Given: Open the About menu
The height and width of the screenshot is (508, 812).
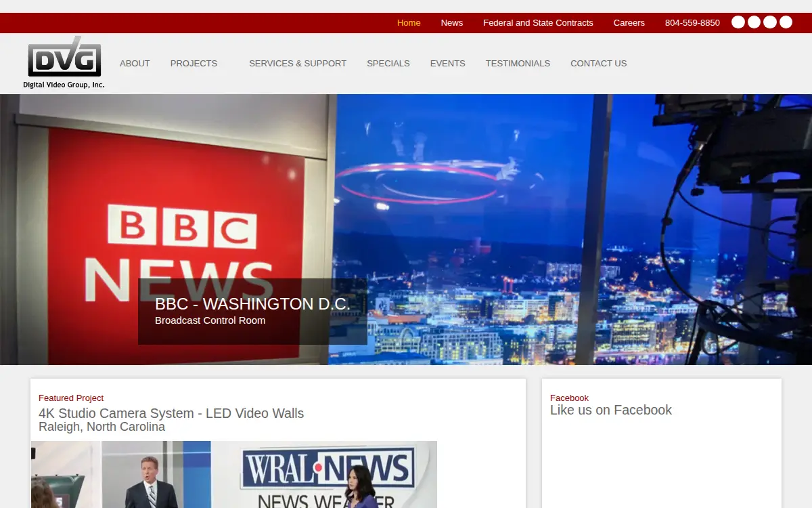Looking at the screenshot, I should 135,64.
